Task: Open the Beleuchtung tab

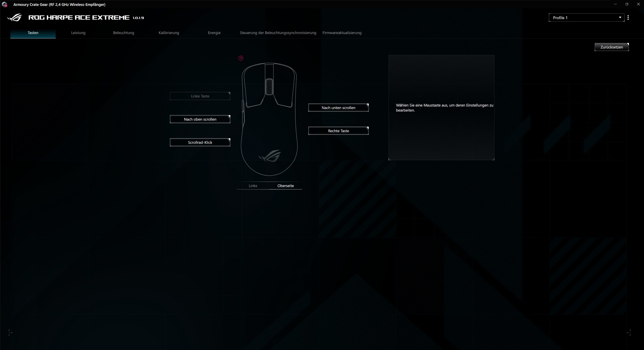Action: click(x=123, y=33)
